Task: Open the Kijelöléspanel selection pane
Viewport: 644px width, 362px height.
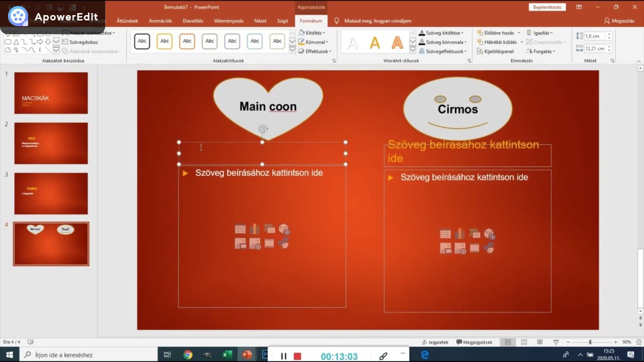Action: pyautogui.click(x=495, y=51)
